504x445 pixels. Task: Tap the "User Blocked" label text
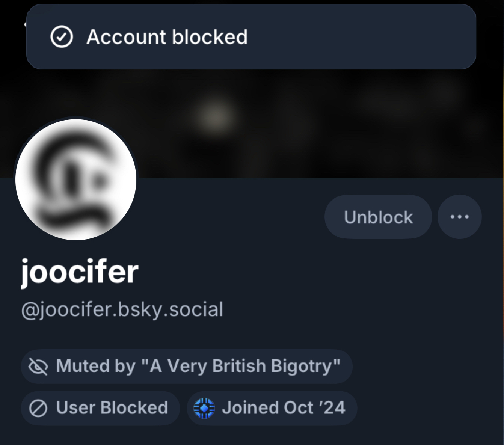pyautogui.click(x=112, y=408)
